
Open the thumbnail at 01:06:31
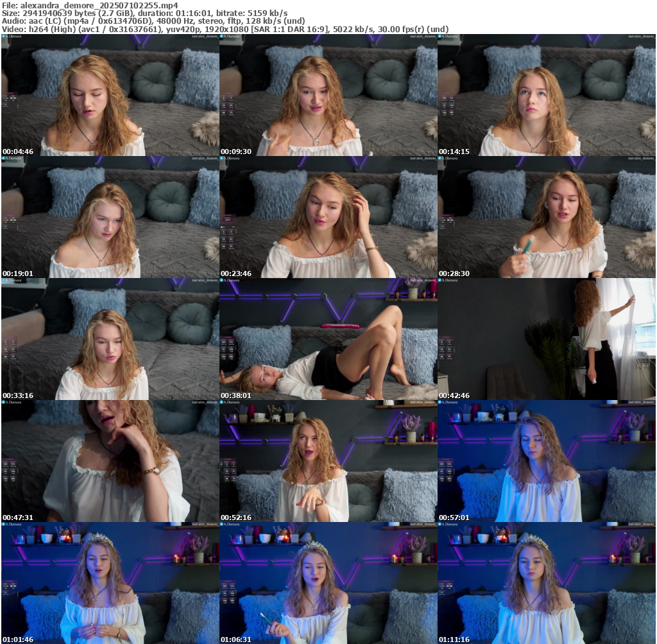(328, 583)
